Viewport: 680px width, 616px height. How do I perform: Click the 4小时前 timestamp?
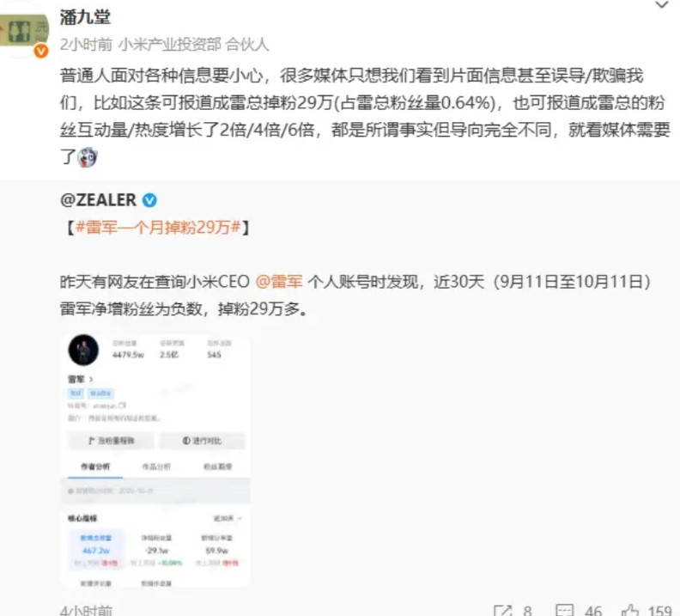[x=86, y=610]
